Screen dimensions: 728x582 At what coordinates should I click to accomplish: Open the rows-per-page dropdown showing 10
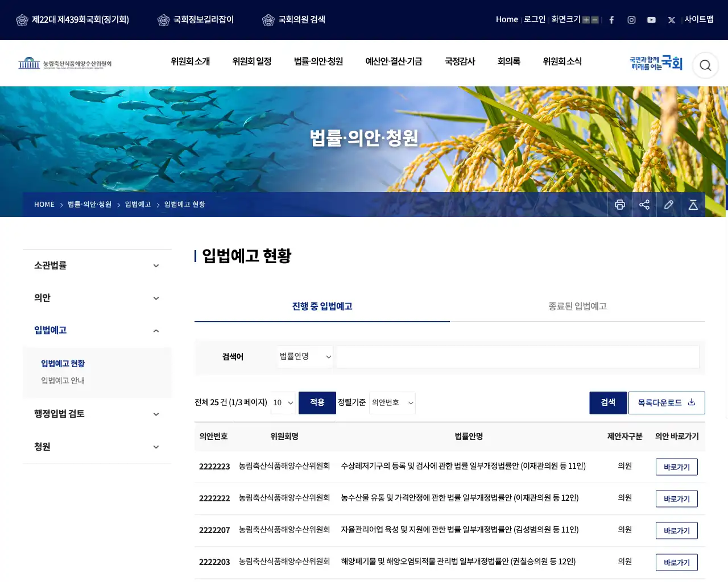283,402
